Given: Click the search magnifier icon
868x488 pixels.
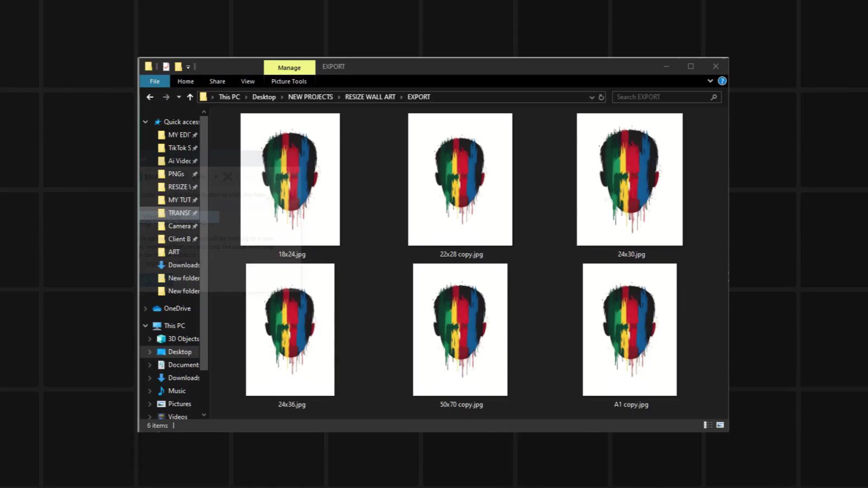Looking at the screenshot, I should coord(713,97).
